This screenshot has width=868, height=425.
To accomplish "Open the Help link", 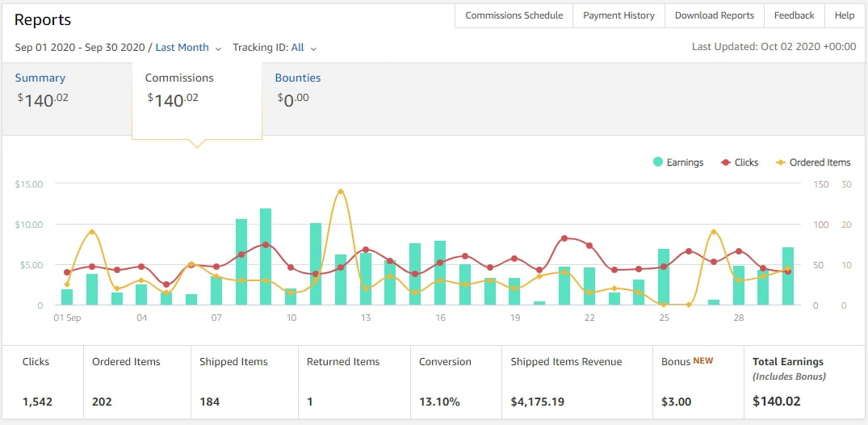I will pyautogui.click(x=845, y=15).
